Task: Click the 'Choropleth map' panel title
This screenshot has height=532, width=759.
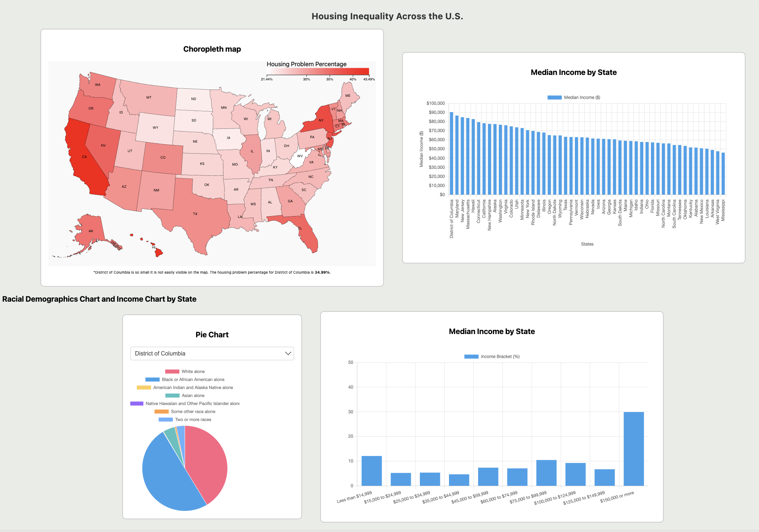Action: (212, 49)
